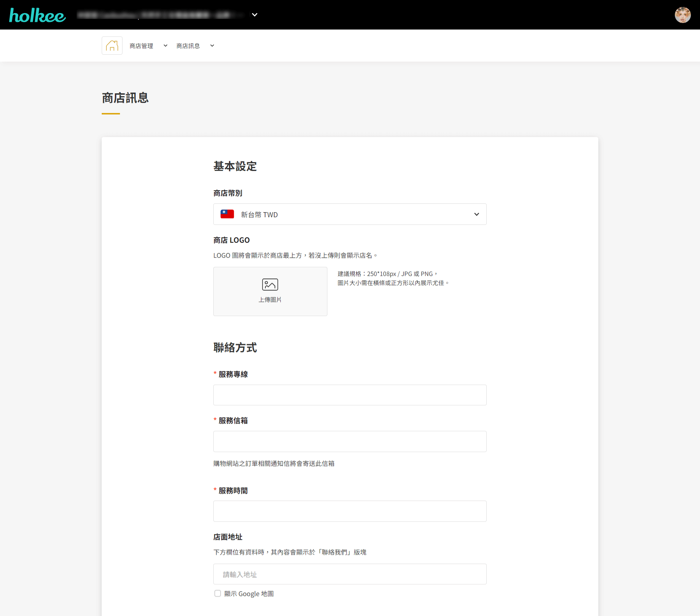This screenshot has width=700, height=616.
Task: Focus the 服務專線 input field
Action: pos(350,395)
